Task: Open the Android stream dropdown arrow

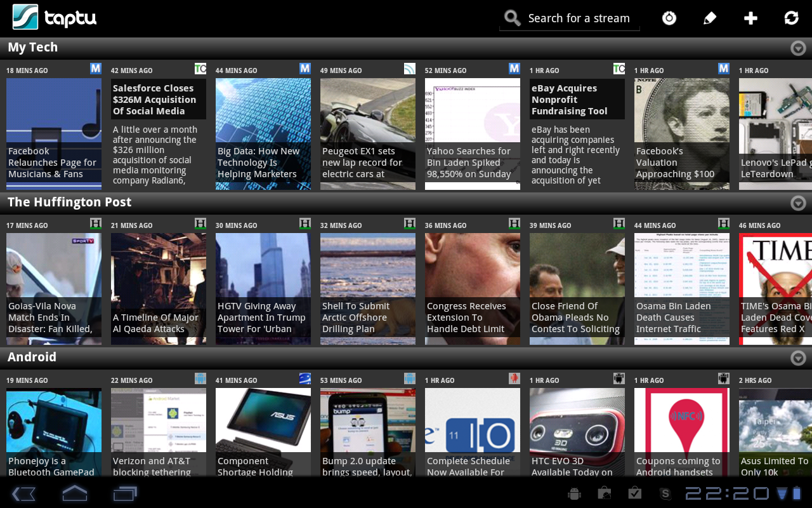Action: 798,358
